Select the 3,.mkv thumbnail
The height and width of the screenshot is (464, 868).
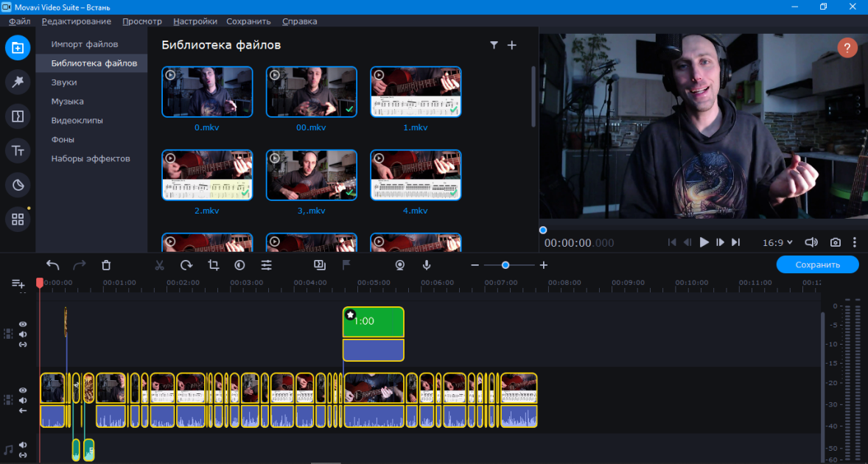coord(312,175)
